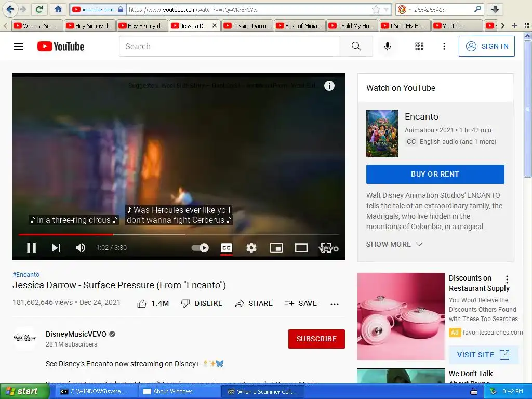Share the video
Screen dimensions: 532x399
[x=254, y=303]
